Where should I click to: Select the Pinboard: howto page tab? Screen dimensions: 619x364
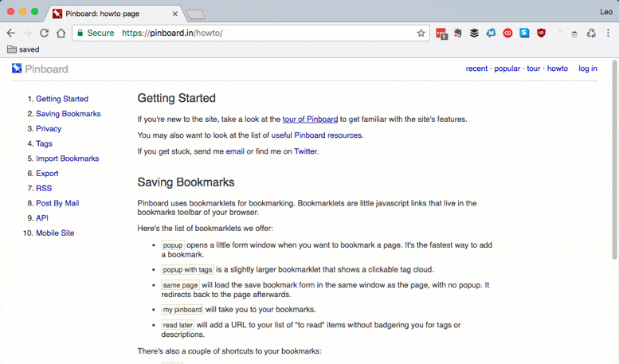(115, 14)
